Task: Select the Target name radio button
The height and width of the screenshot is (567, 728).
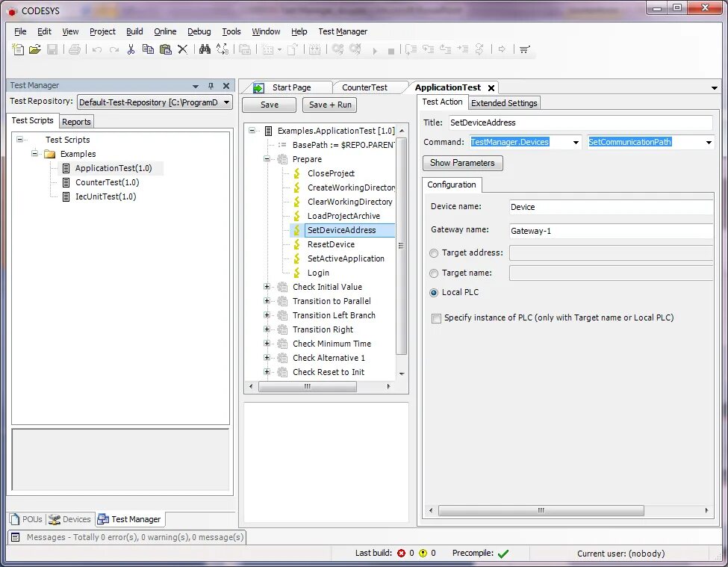Action: click(x=434, y=273)
